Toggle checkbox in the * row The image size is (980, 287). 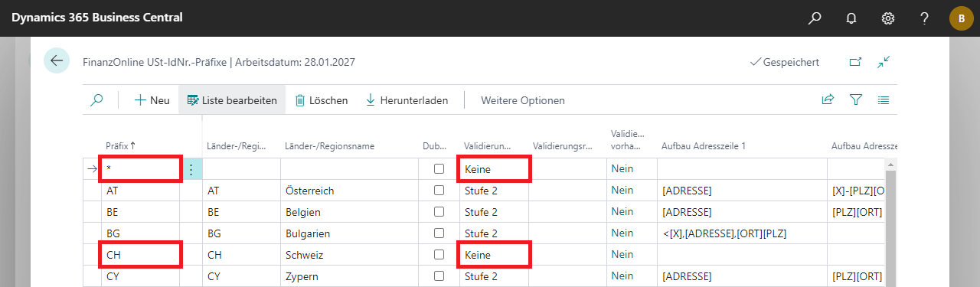pos(439,169)
